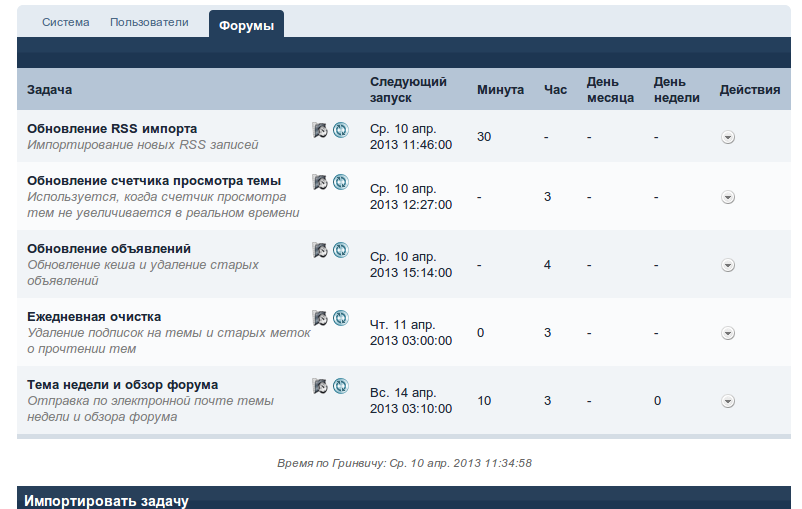Select the Форумы tab

click(x=246, y=25)
